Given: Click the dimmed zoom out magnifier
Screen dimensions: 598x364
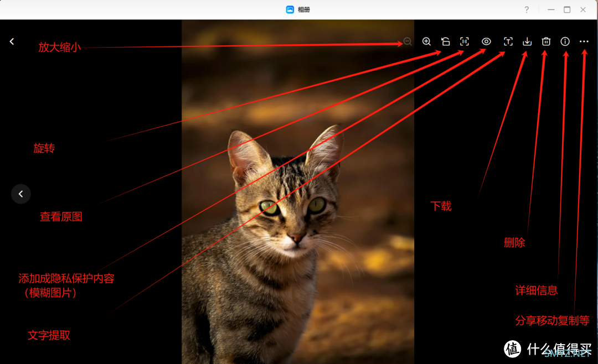Looking at the screenshot, I should pyautogui.click(x=408, y=41).
